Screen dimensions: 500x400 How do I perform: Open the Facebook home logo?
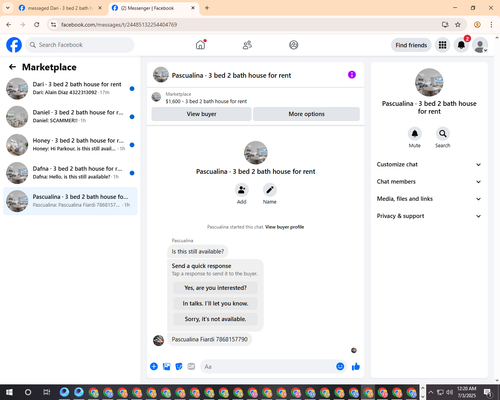click(14, 45)
